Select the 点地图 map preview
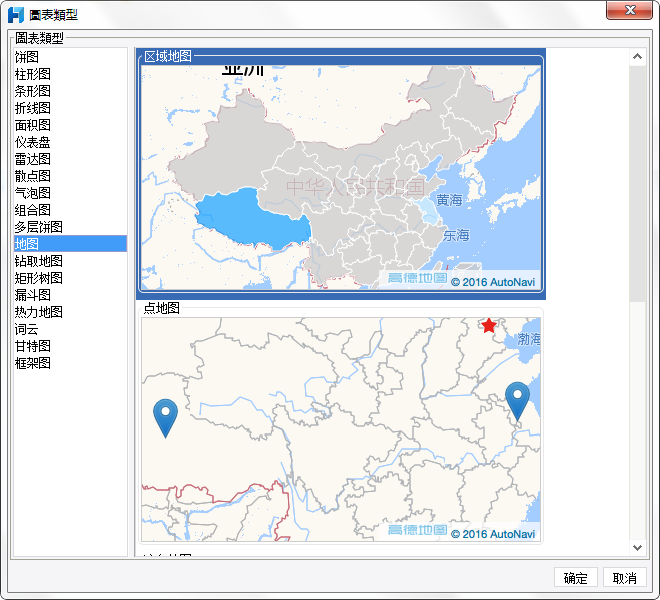This screenshot has height=600, width=660. point(341,423)
